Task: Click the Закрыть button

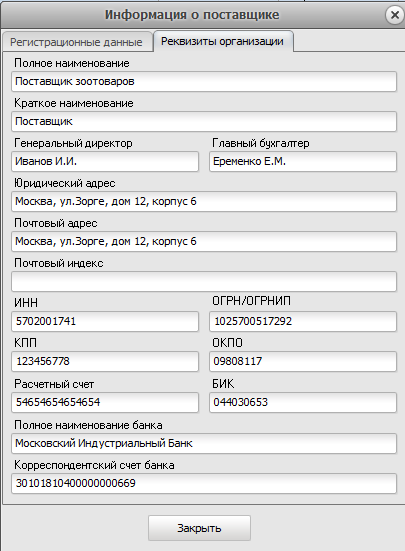Action: tap(199, 528)
